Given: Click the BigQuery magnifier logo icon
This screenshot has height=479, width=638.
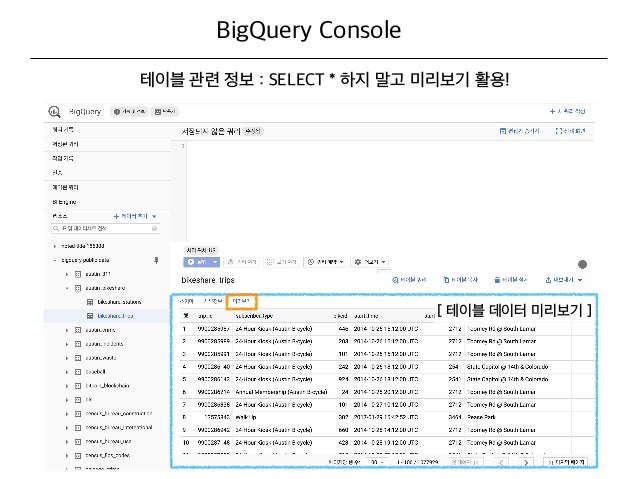Looking at the screenshot, I should tap(55, 112).
